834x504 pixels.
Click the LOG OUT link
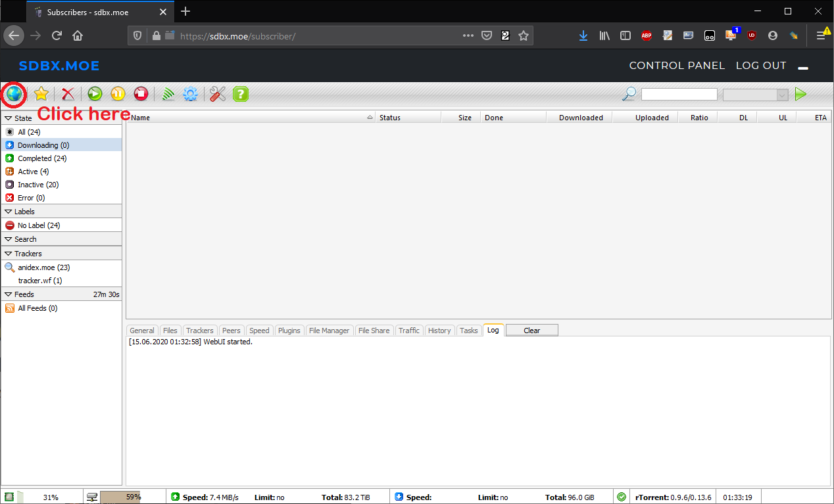pyautogui.click(x=761, y=66)
